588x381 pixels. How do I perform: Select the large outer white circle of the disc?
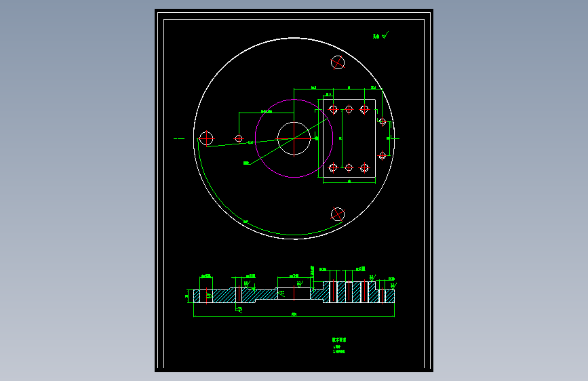tap(294, 138)
